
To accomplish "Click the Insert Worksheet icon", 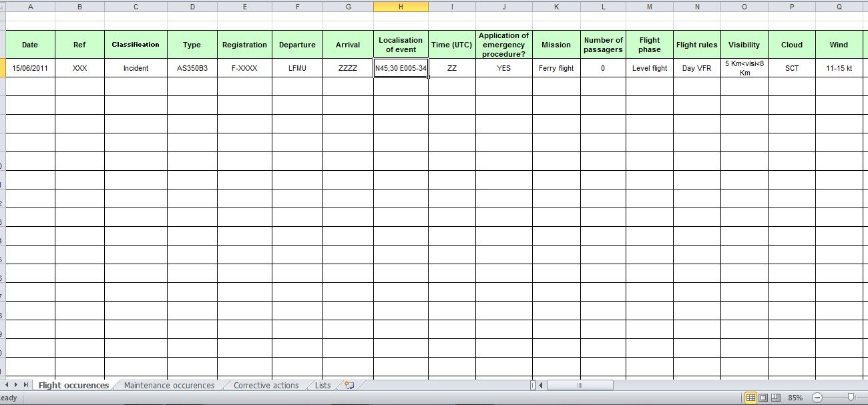I will 349,385.
